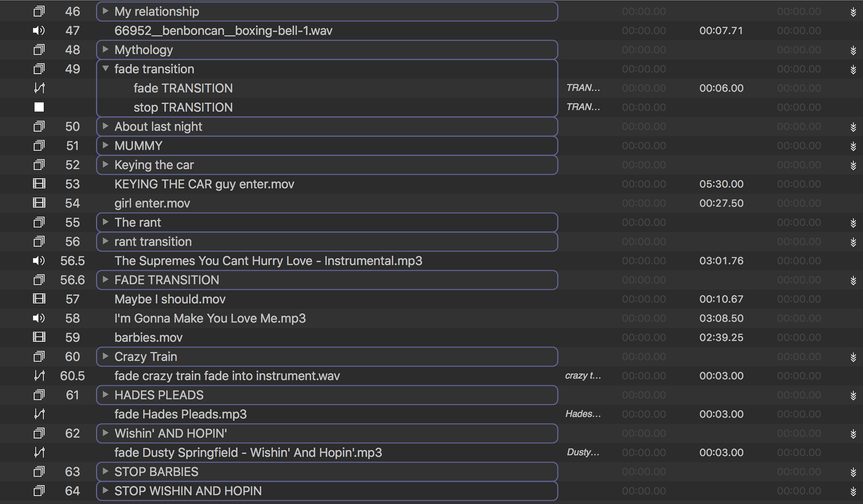863x504 pixels.
Task: Expand the About last night group
Action: pyautogui.click(x=105, y=126)
